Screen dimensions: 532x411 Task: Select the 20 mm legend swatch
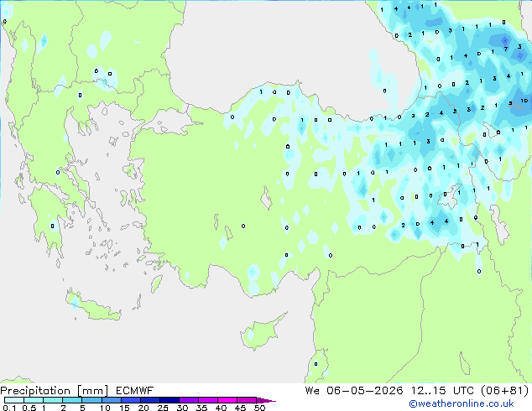coord(149,400)
